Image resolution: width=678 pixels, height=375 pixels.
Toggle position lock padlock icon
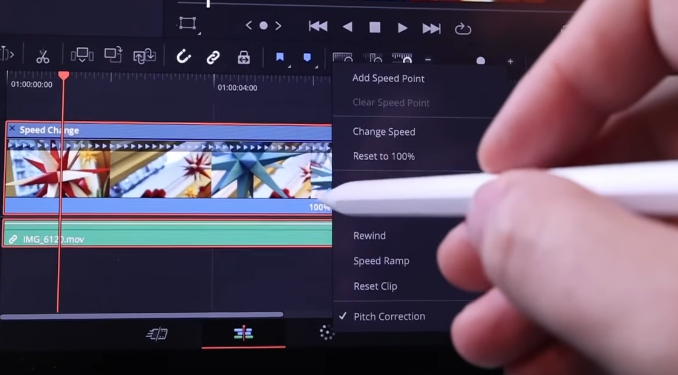pyautogui.click(x=243, y=57)
